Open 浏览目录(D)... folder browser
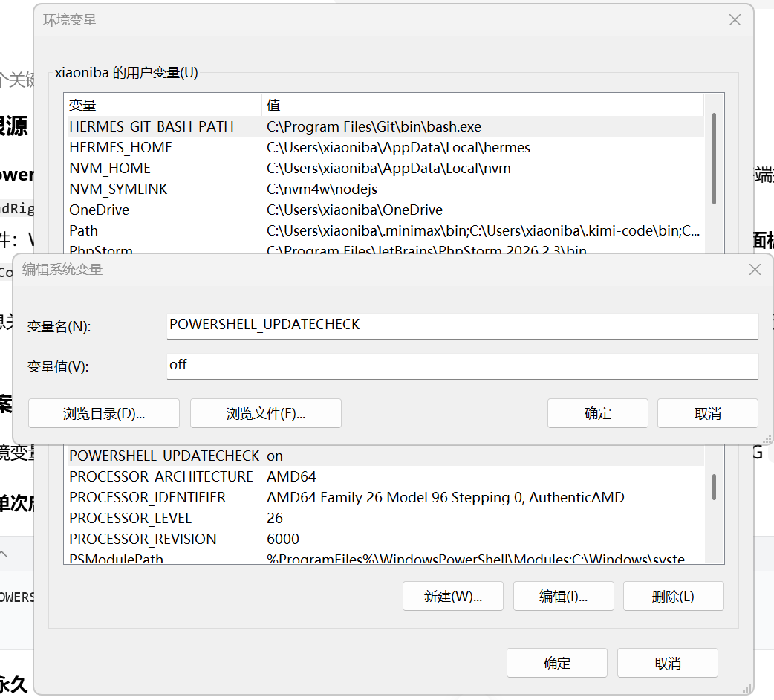The width and height of the screenshot is (774, 700). (x=104, y=413)
